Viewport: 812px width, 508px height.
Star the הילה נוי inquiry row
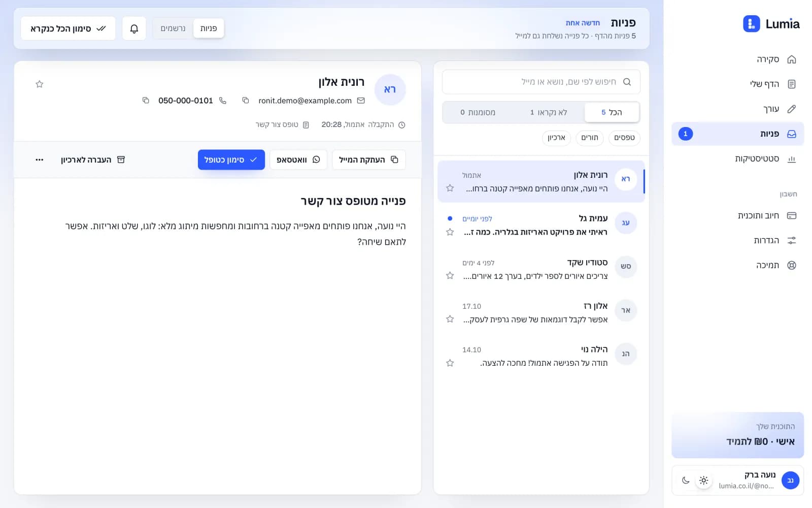[x=450, y=363]
